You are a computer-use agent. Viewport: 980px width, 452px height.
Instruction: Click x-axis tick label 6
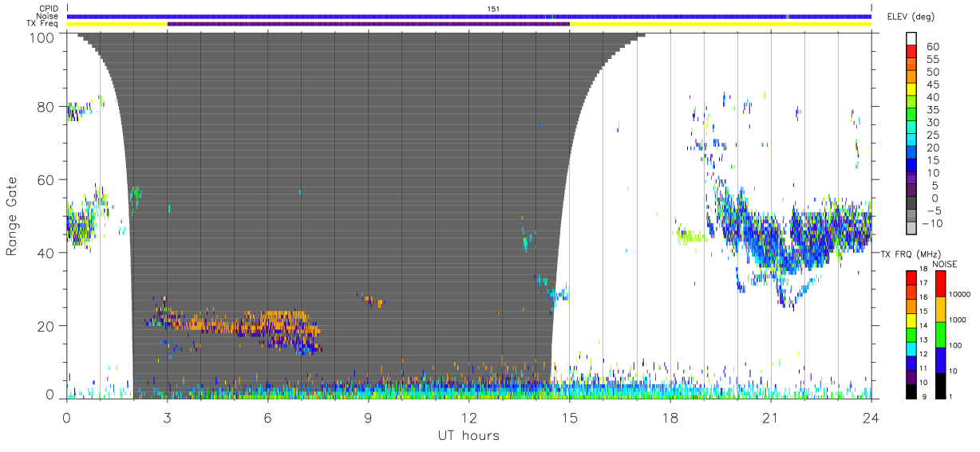pos(268,417)
